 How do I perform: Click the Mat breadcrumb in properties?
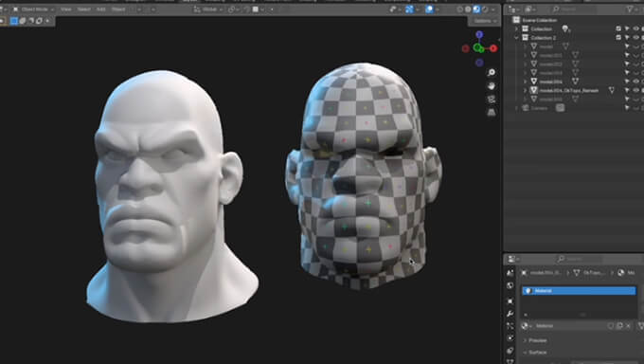(627, 273)
